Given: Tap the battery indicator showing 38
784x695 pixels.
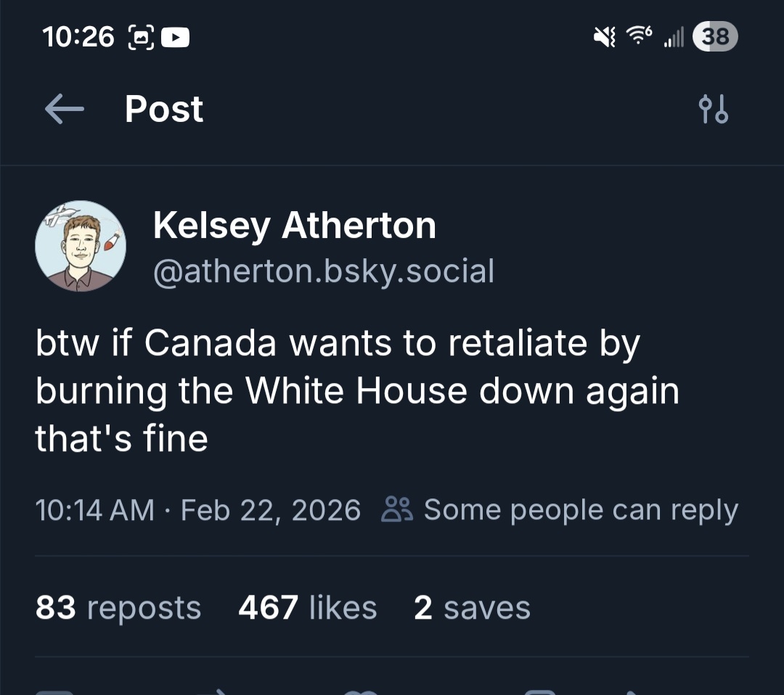Looking at the screenshot, I should pos(715,36).
